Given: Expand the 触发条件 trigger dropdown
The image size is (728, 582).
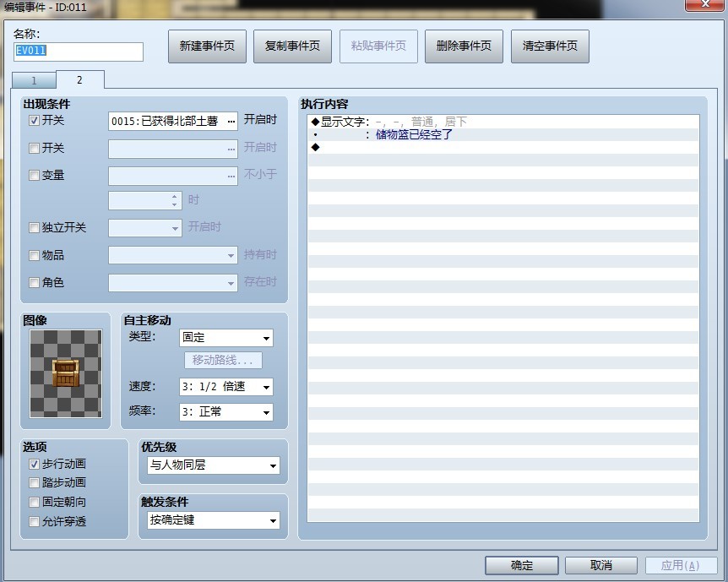Looking at the screenshot, I should tap(214, 520).
